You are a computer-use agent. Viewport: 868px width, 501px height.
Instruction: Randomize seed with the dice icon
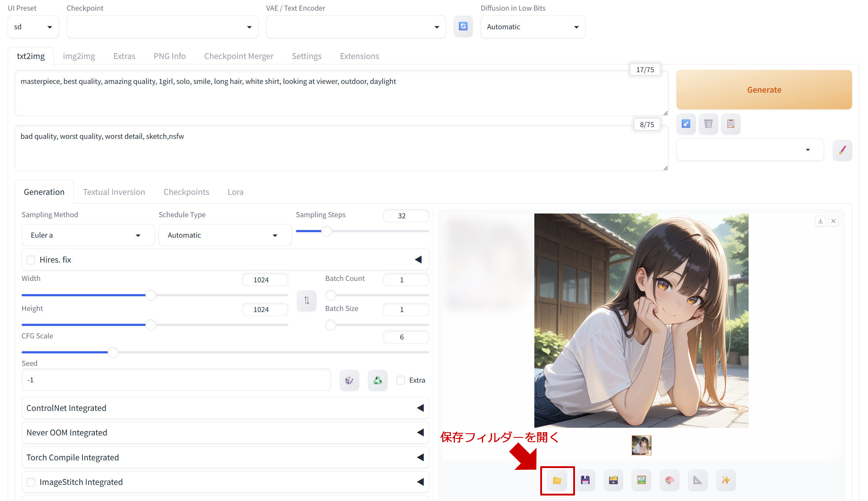pos(349,381)
